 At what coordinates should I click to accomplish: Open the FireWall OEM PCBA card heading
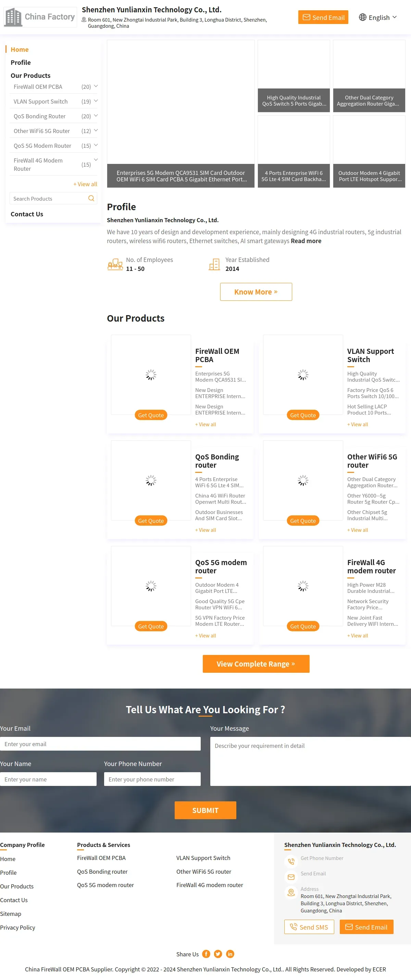pyautogui.click(x=217, y=355)
